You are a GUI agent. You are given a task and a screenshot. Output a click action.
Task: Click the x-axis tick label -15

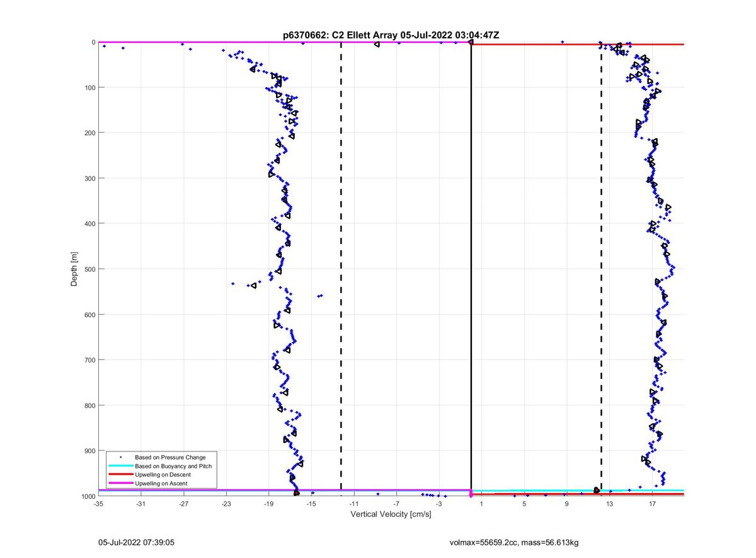pos(311,503)
